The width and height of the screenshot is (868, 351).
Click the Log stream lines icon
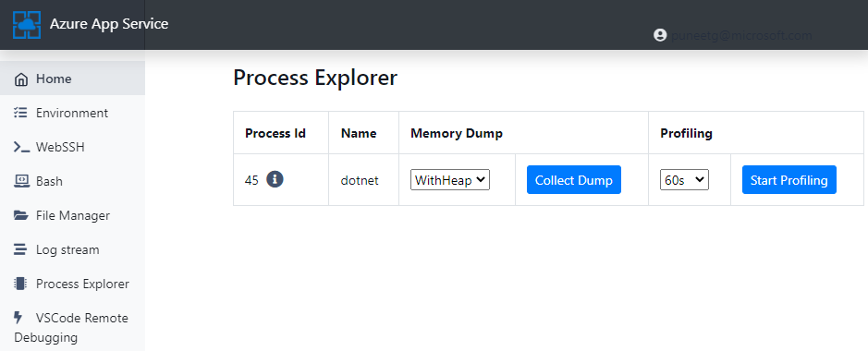point(20,249)
